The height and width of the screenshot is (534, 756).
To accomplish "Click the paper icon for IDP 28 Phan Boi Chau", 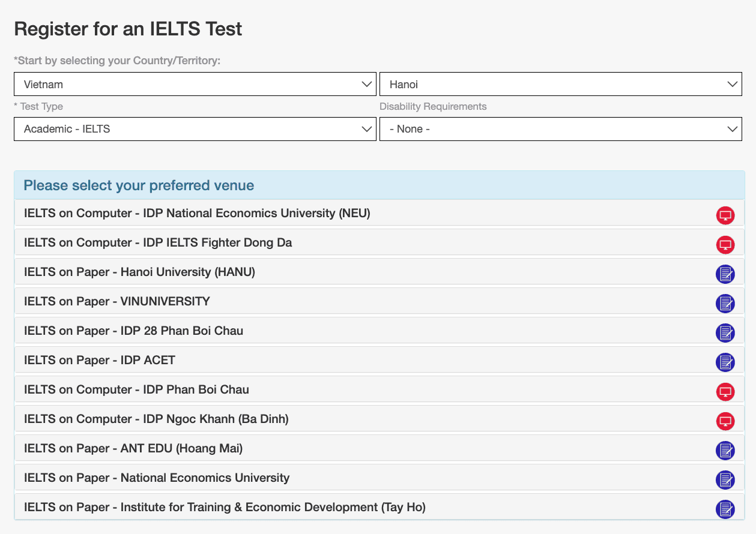I will click(725, 333).
